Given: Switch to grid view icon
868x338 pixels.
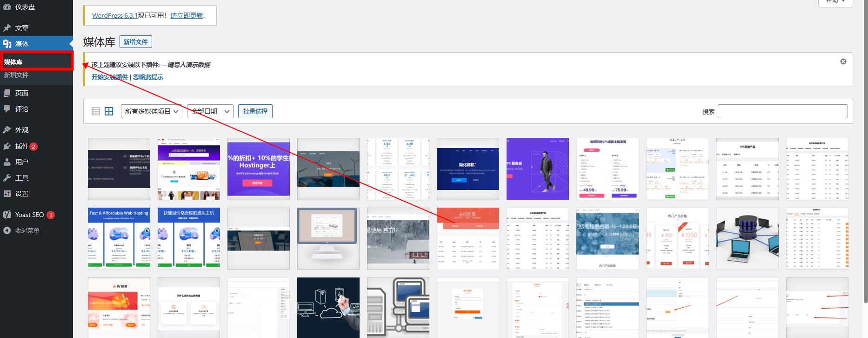Looking at the screenshot, I should point(109,111).
